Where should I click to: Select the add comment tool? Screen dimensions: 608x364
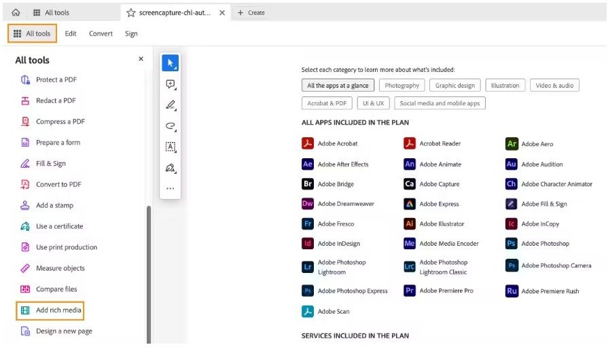click(x=171, y=84)
